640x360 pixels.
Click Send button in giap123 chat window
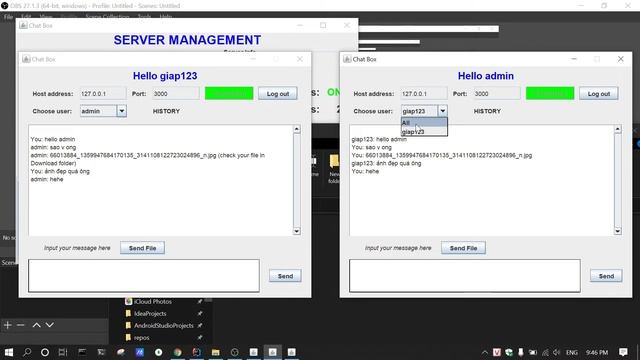285,276
